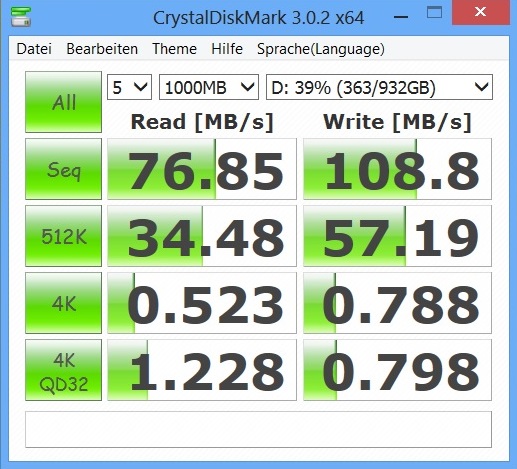Close the CrystalDiskMark window
Image resolution: width=517 pixels, height=469 pixels.
480,12
